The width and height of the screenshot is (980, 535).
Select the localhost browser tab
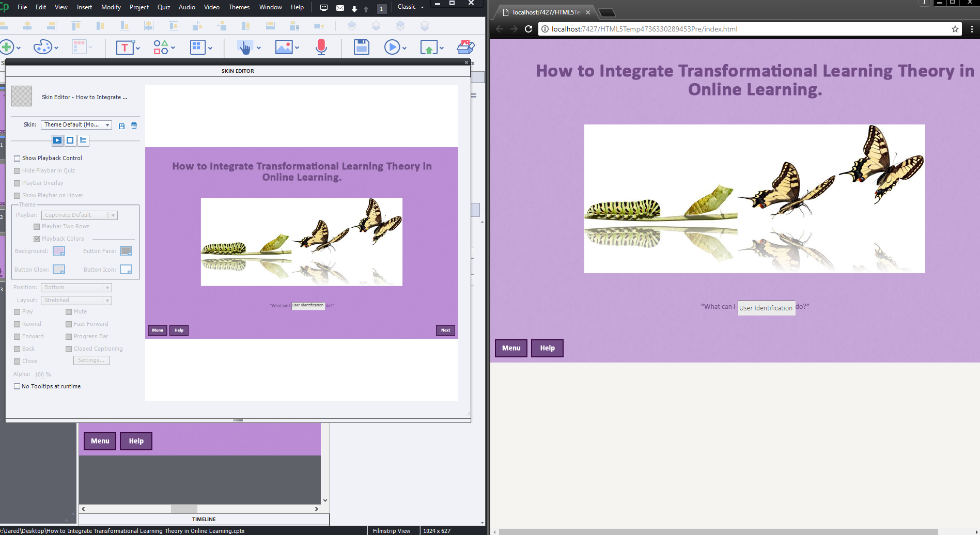[545, 12]
